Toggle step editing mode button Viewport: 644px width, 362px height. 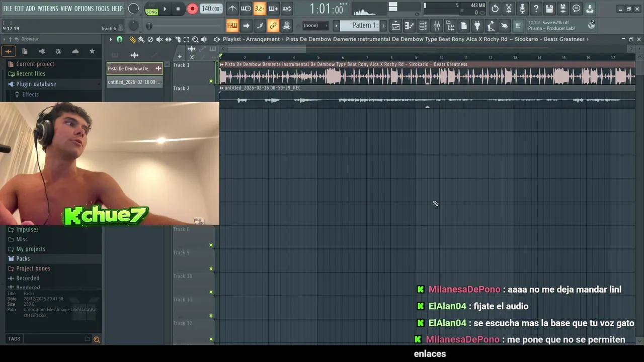260,26
